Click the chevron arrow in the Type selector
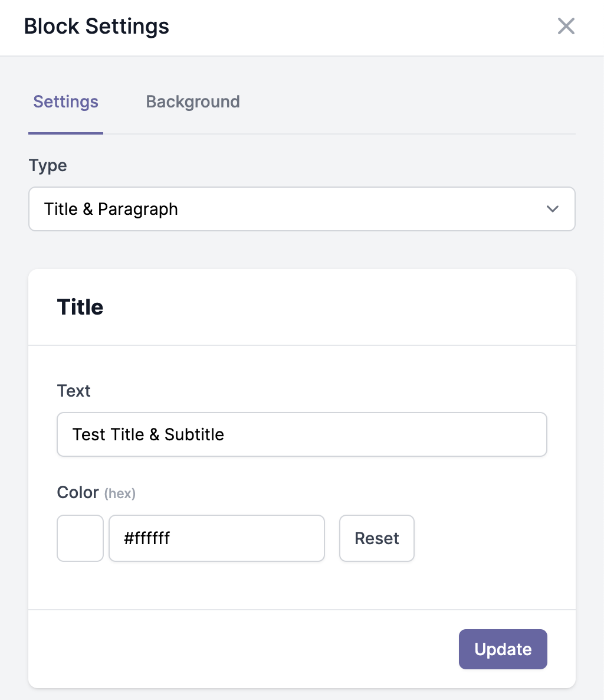 click(553, 209)
